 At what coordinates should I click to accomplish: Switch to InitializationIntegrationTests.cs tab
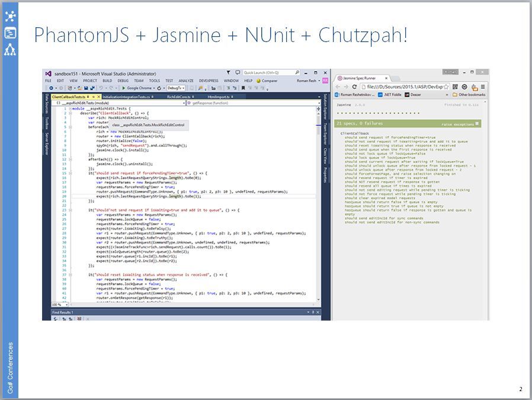click(126, 97)
